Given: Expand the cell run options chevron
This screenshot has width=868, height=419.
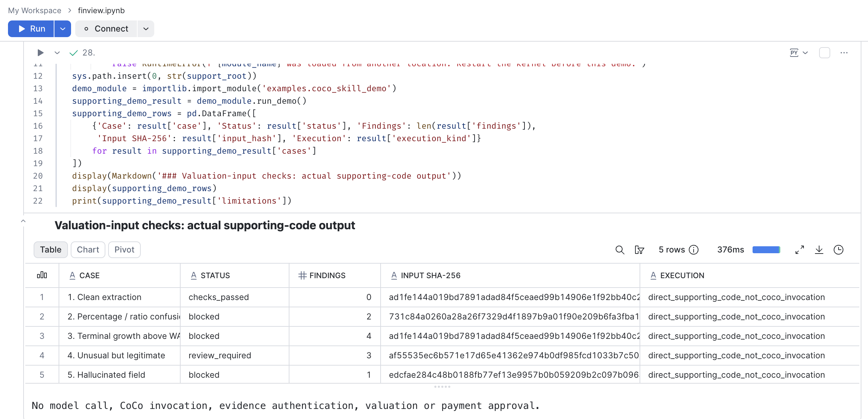Looking at the screenshot, I should [x=57, y=53].
